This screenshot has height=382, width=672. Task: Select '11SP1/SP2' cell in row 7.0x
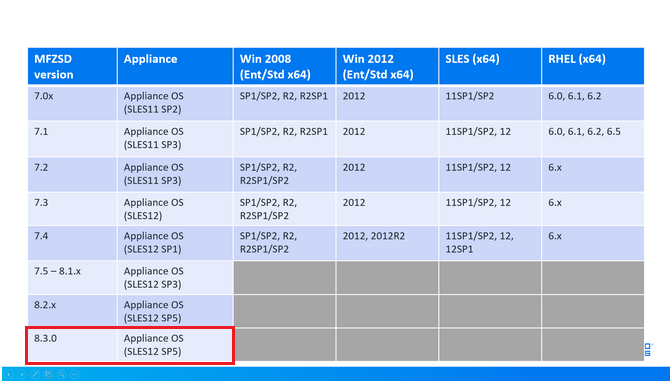(490, 103)
